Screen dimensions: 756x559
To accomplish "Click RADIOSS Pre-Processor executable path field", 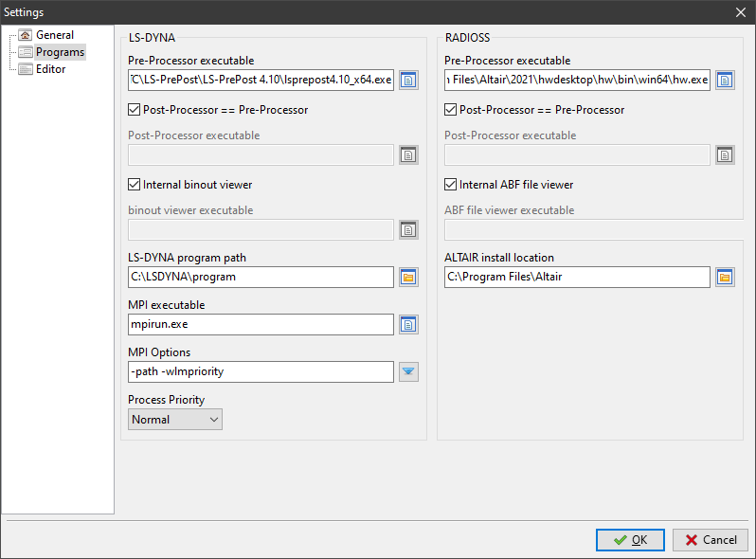I will (577, 81).
